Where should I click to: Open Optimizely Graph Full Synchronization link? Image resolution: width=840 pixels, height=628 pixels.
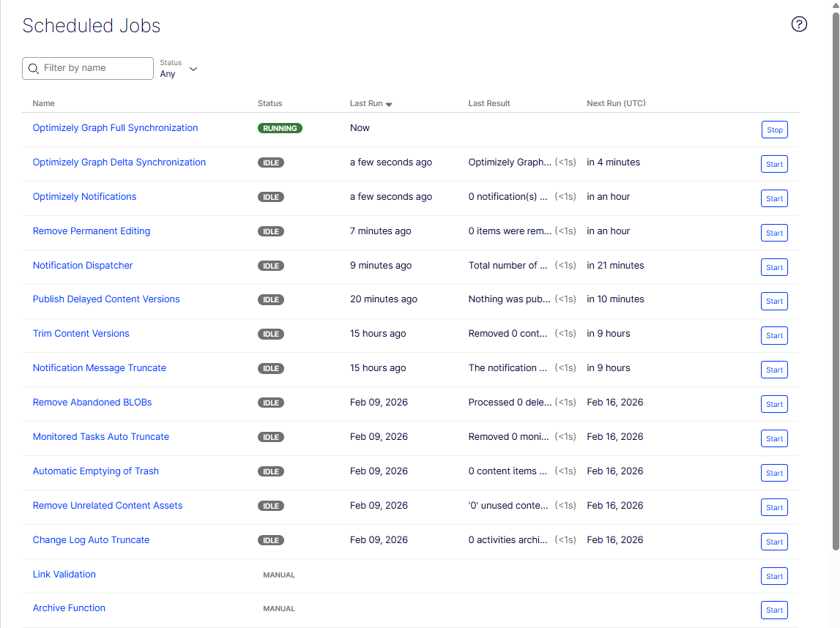coord(115,128)
